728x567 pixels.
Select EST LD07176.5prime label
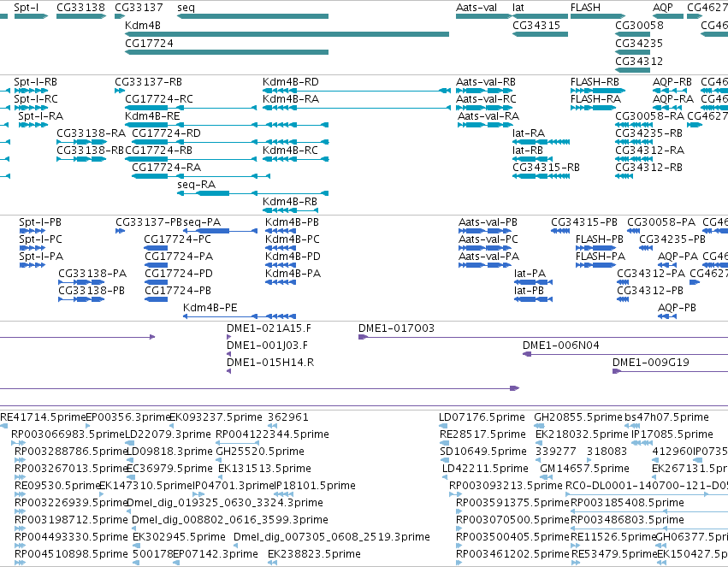[x=482, y=417]
